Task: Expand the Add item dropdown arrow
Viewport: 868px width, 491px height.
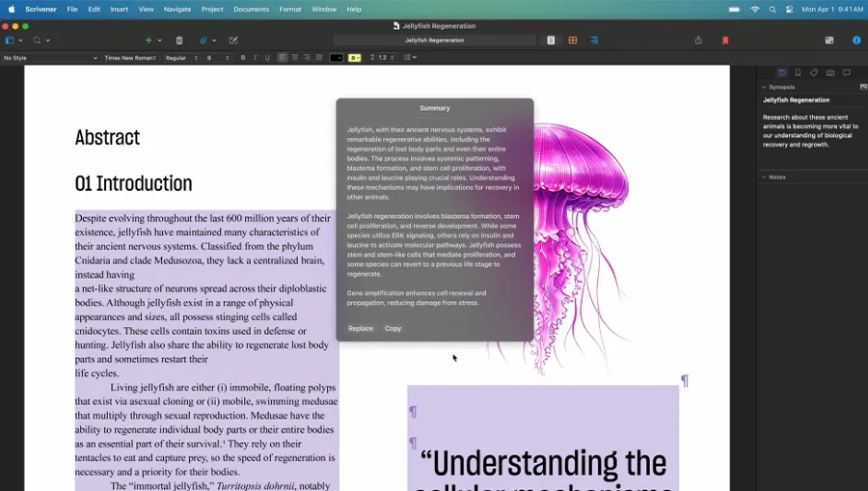Action: coord(159,41)
